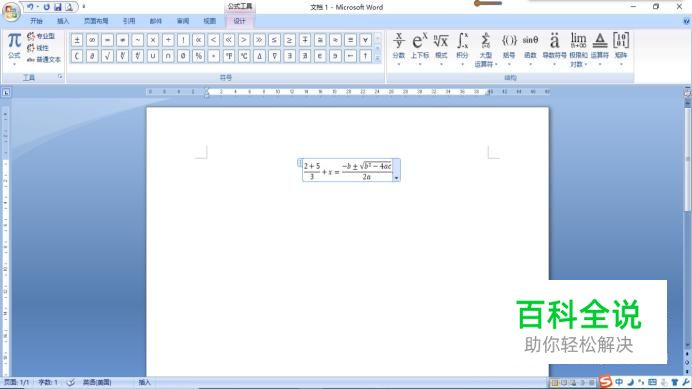
Task: Insert the infinity ∞ symbol
Action: (x=92, y=40)
